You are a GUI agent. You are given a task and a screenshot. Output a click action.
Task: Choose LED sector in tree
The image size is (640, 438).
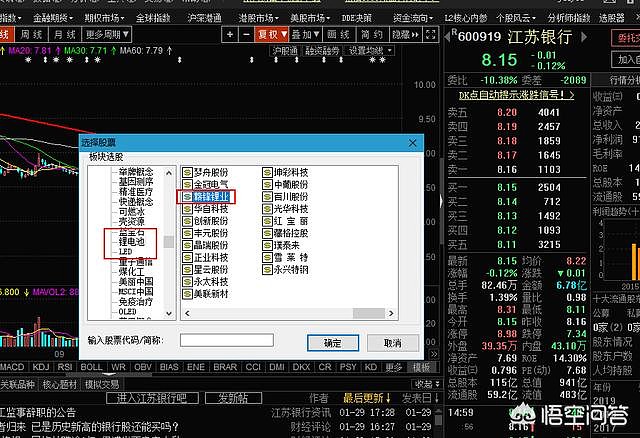pyautogui.click(x=125, y=251)
